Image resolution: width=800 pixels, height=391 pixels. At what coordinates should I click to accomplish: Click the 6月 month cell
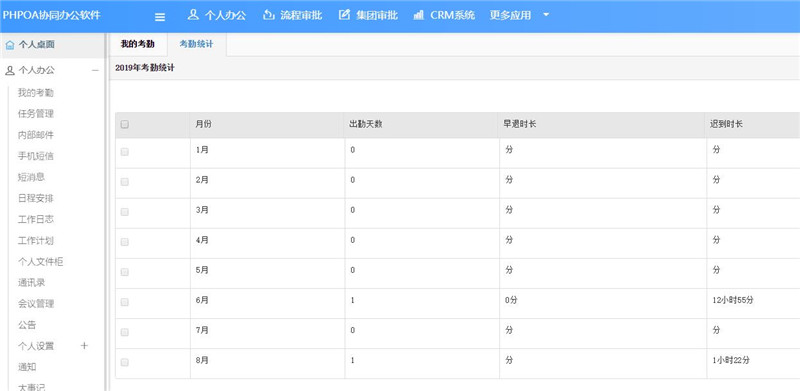(x=202, y=300)
